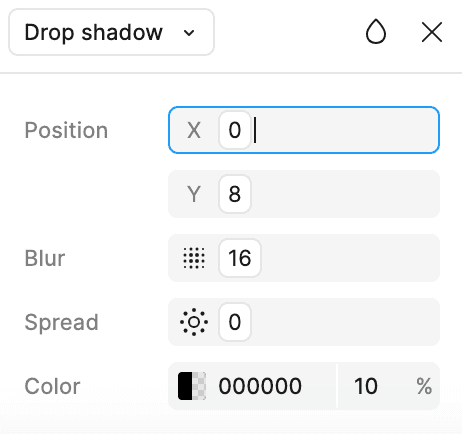This screenshot has height=434, width=462.
Task: Click the blend mode droplet icon
Action: [x=376, y=32]
